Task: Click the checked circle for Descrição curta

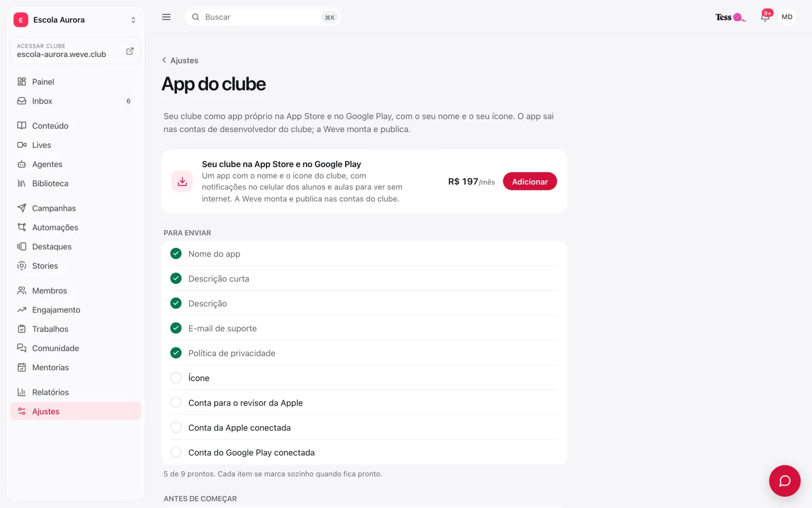Action: [x=176, y=278]
